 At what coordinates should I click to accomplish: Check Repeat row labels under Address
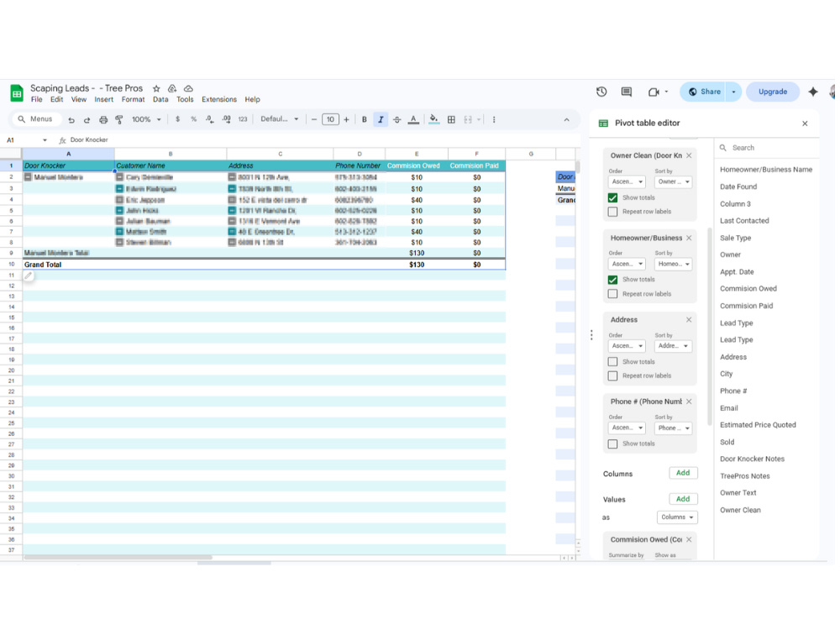(x=613, y=375)
